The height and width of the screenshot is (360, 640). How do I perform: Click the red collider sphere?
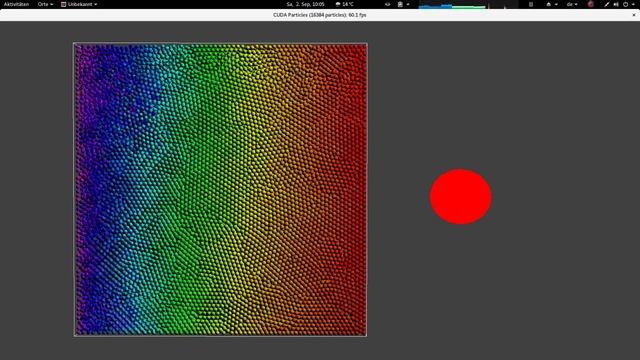461,196
